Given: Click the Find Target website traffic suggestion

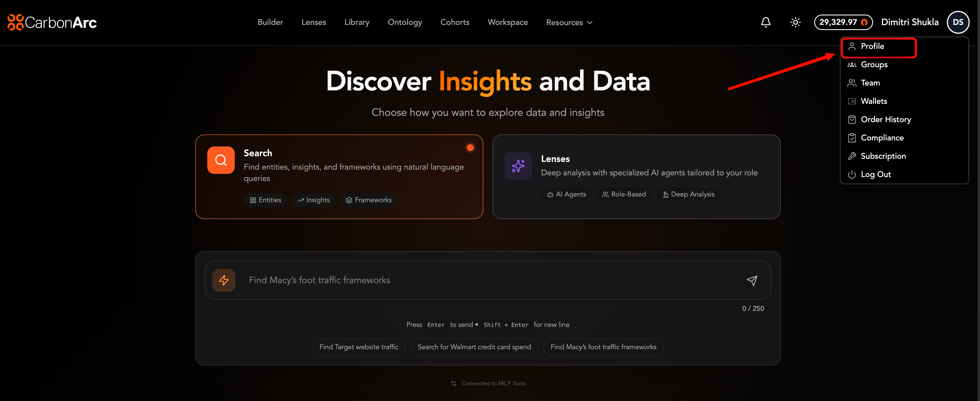Looking at the screenshot, I should 358,347.
